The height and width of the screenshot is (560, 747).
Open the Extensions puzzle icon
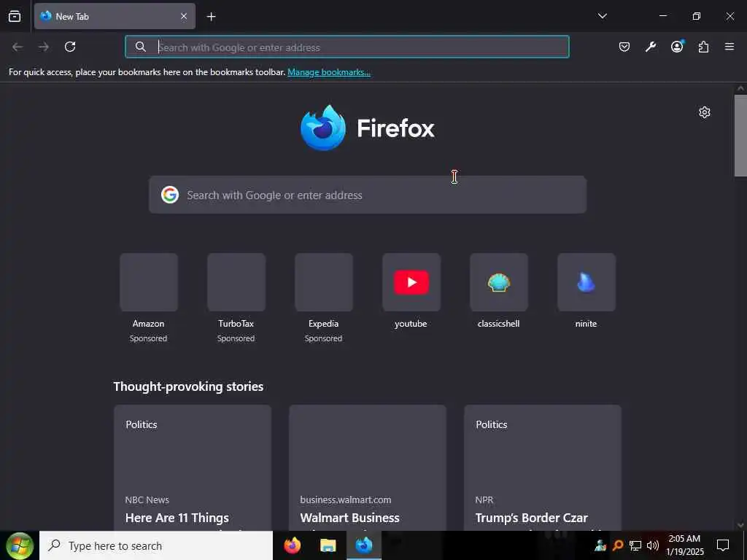tap(703, 47)
